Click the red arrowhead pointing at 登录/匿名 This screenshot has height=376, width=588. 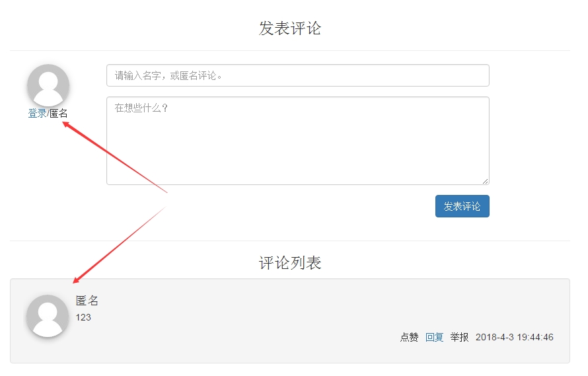(x=67, y=124)
